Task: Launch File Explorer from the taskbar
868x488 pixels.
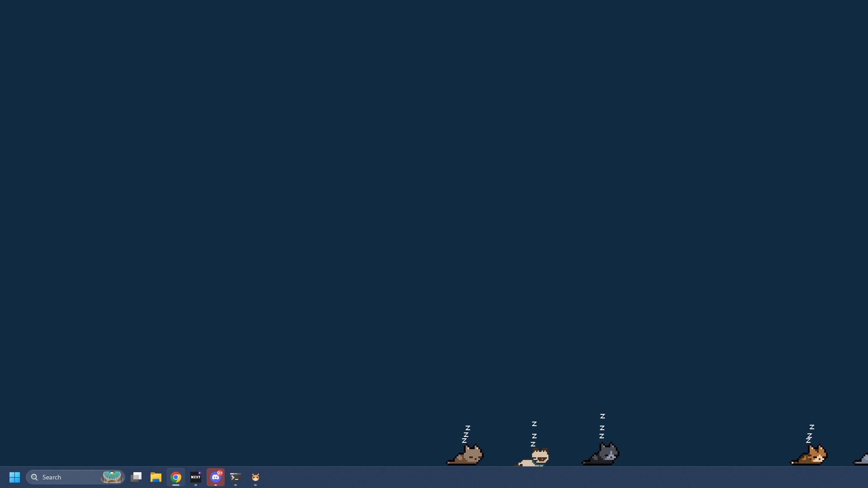Action: (x=156, y=477)
